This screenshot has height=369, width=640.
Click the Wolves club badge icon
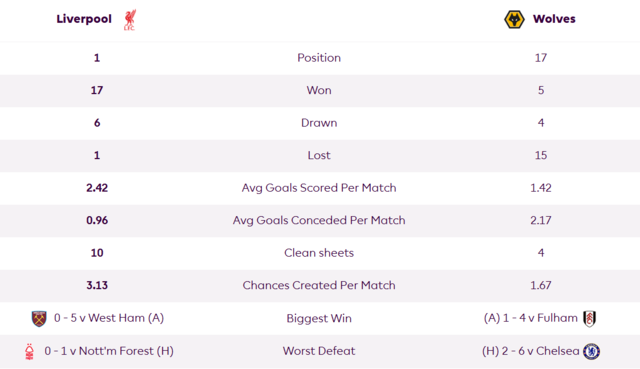(514, 19)
